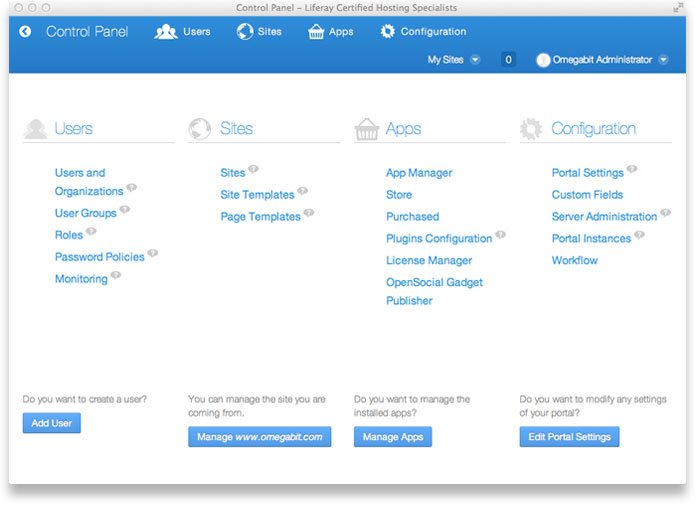
Task: Open the Server Administration link
Action: (x=604, y=217)
